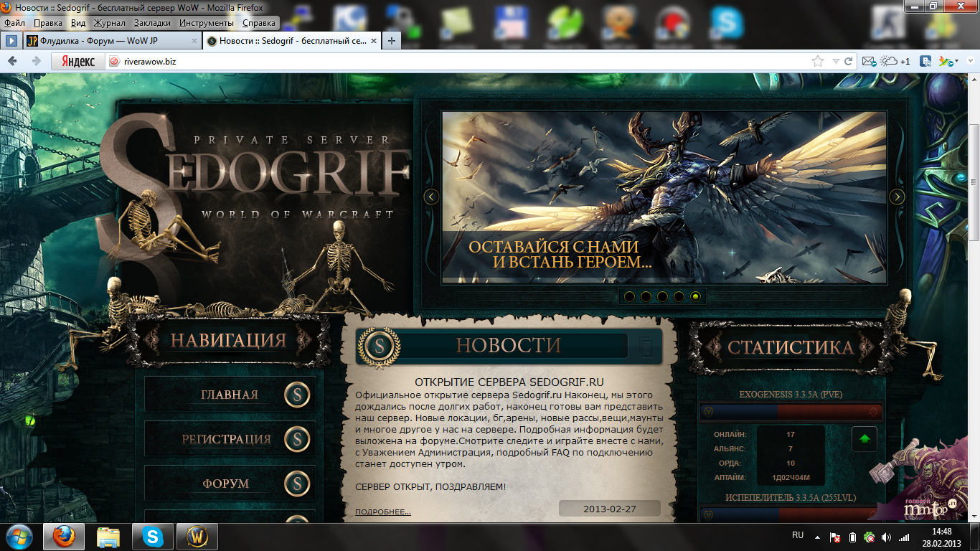Click the green up arrow in statistics
Viewport: 980px width, 551px height.
coord(864,438)
